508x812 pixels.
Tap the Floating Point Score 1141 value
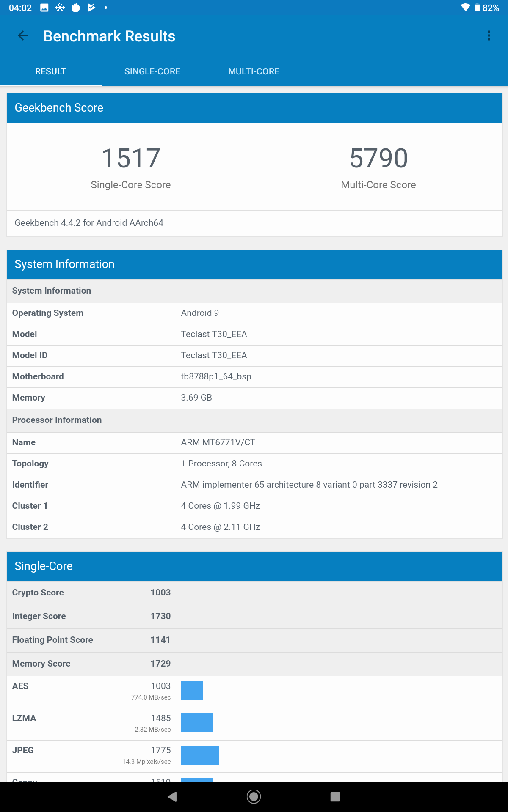[160, 640]
